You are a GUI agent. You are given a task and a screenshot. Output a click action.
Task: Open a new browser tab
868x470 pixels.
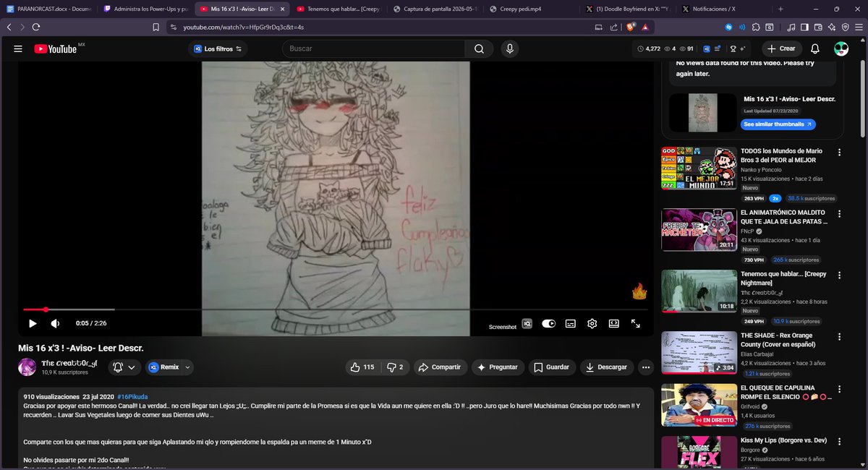coord(780,9)
